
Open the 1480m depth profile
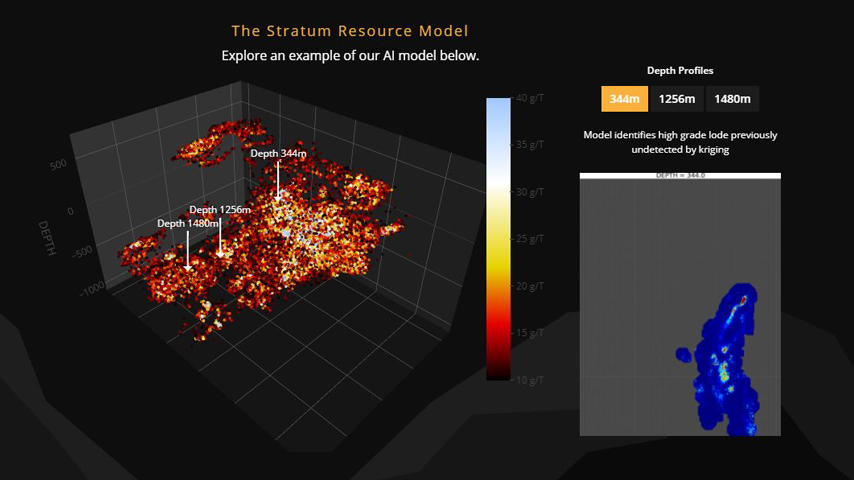732,99
